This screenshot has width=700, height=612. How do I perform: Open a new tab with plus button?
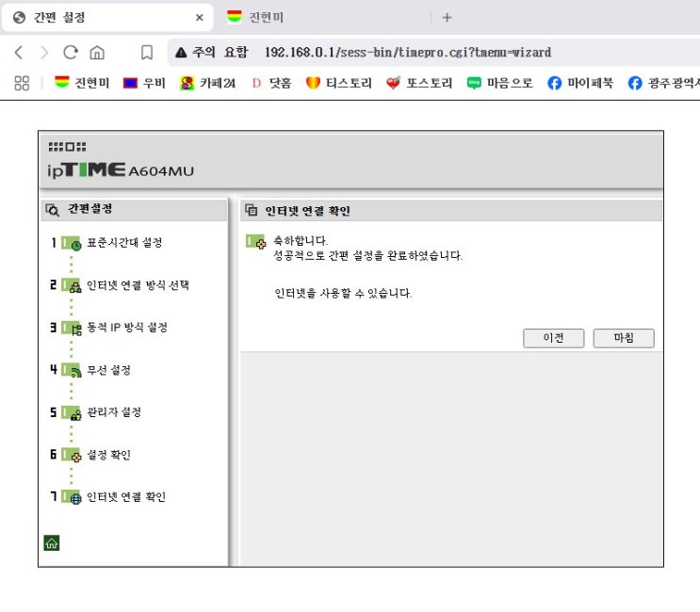click(447, 17)
